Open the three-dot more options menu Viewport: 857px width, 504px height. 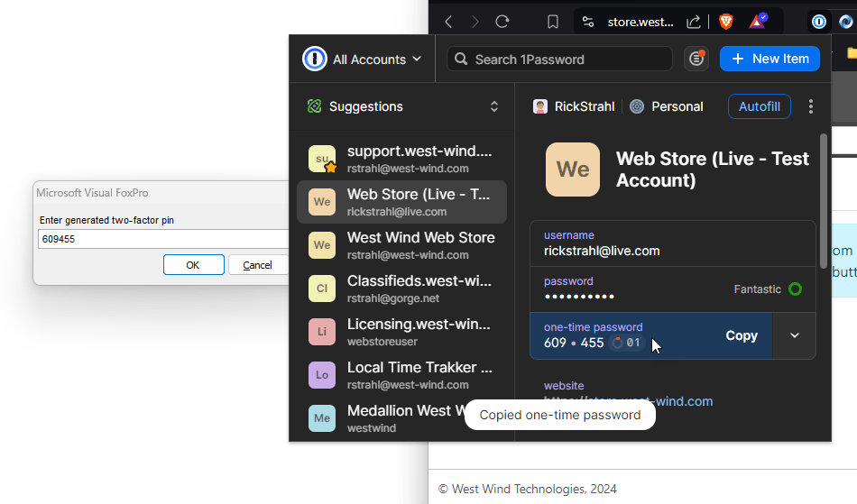(810, 106)
